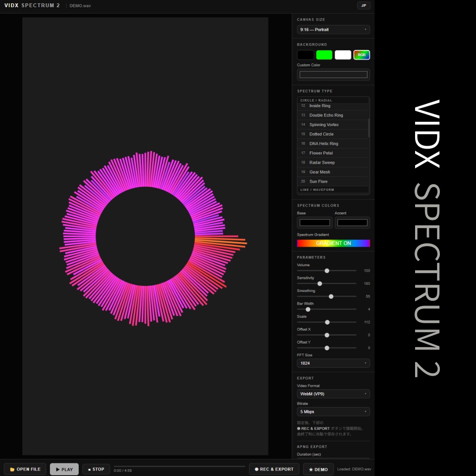The width and height of the screenshot is (476, 476).
Task: Click the Sensitivity value 180
Action: pos(367,284)
